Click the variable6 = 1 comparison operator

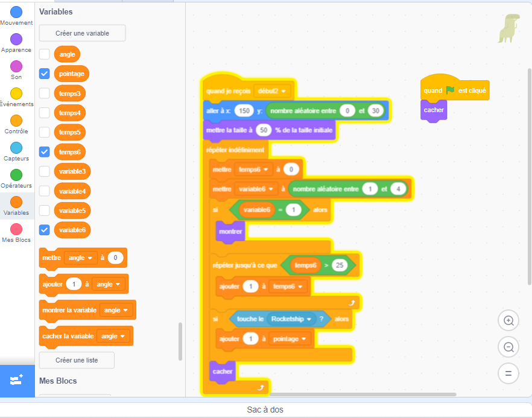(270, 210)
